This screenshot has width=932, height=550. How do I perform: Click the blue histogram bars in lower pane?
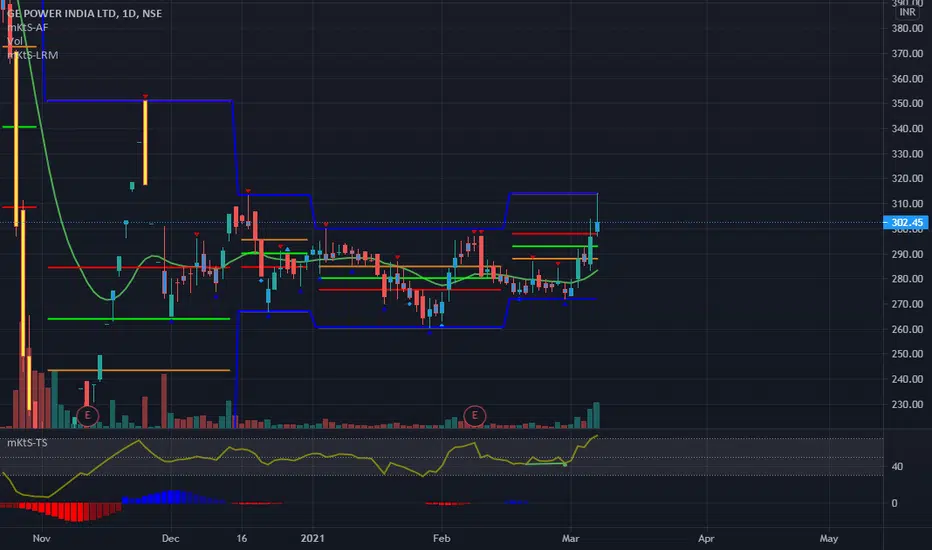[x=172, y=496]
